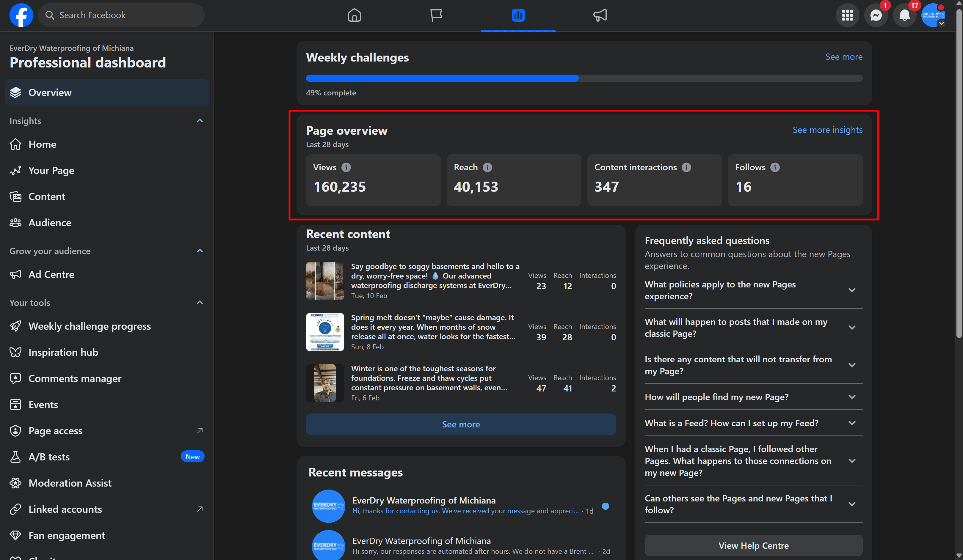Open the Views 160,235 metric card

373,180
